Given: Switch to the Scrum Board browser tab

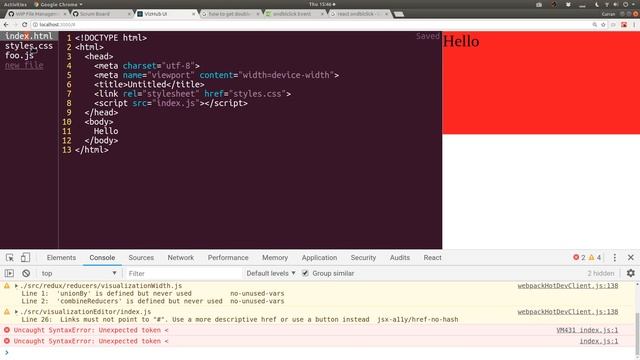Looking at the screenshot, I should click(101, 14).
